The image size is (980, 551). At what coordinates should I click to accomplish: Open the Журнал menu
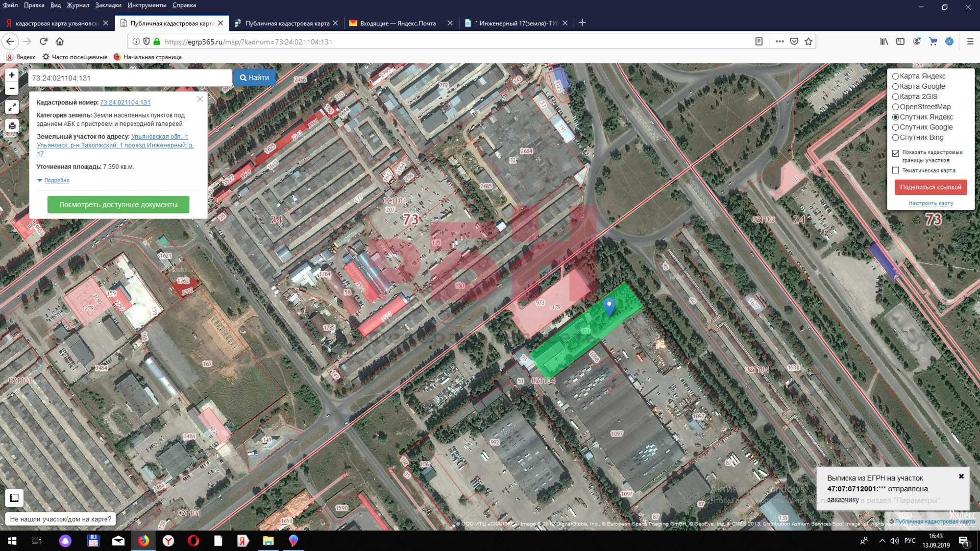point(78,5)
